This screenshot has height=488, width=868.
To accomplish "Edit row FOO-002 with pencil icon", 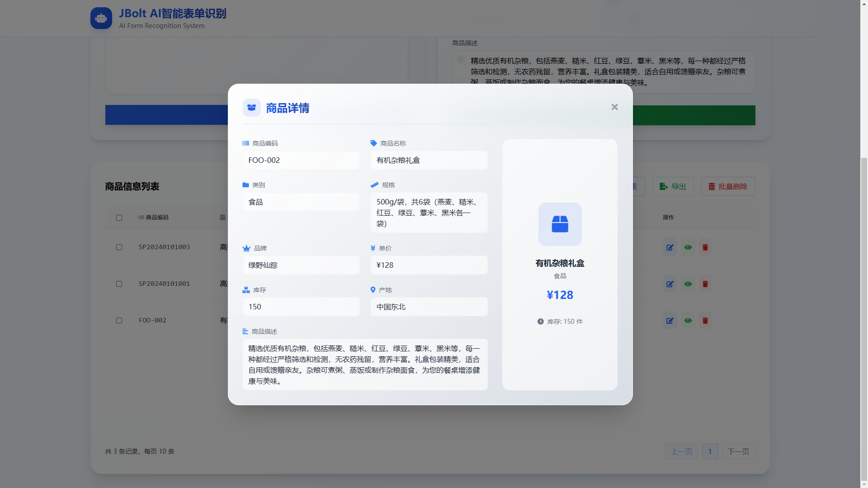I will [x=670, y=321].
